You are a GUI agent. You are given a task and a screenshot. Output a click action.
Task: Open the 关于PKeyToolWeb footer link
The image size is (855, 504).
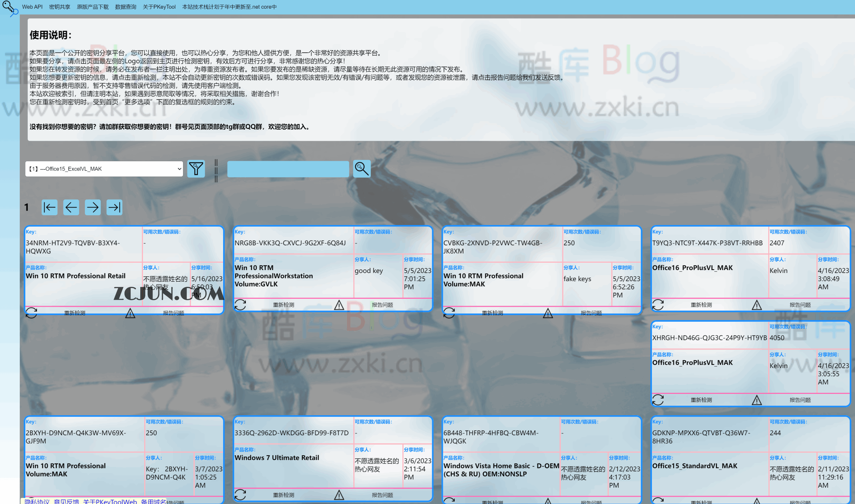(x=110, y=501)
